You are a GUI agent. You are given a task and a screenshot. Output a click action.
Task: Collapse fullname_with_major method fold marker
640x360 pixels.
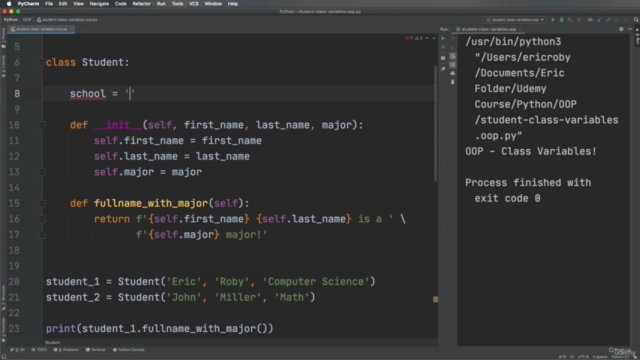point(42,203)
